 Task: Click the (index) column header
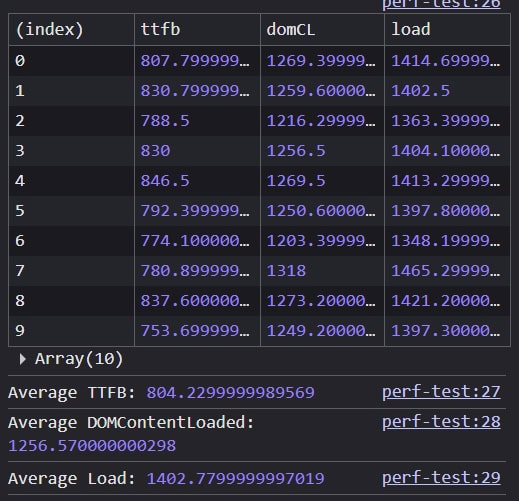coord(71,29)
